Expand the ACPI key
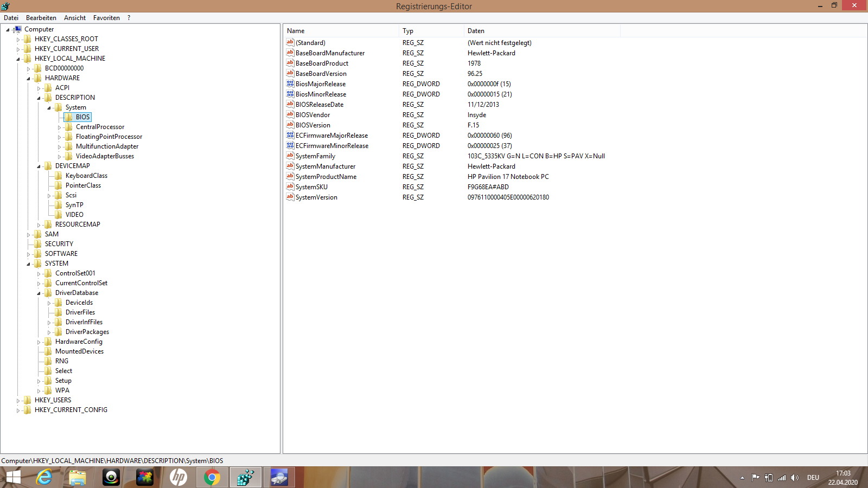This screenshot has width=868, height=488. coord(39,88)
